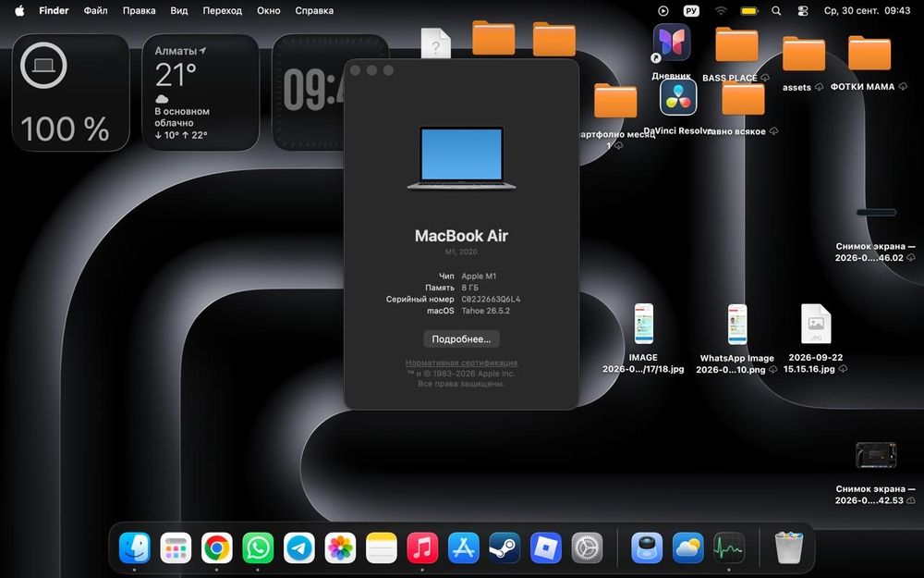Open System Settings gear in Dock
Image resolution: width=924 pixels, height=578 pixels.
pos(587,547)
